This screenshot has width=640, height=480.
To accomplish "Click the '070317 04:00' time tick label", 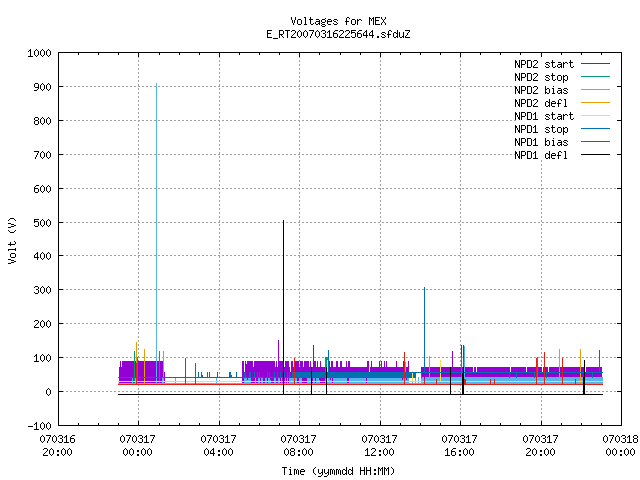I will (218, 446).
